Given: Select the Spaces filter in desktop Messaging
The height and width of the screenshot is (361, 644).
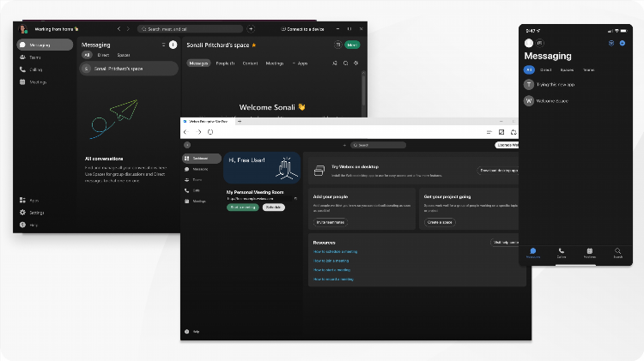Looking at the screenshot, I should tap(123, 55).
